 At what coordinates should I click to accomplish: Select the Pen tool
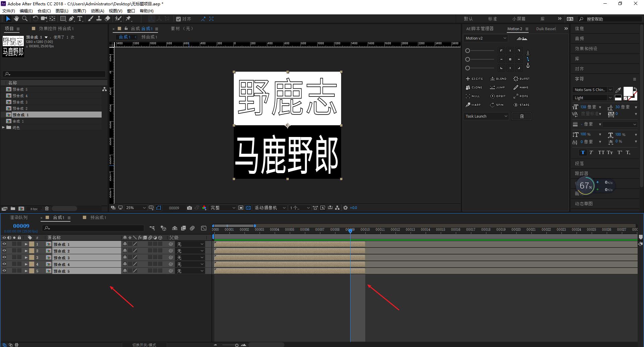pyautogui.click(x=72, y=19)
